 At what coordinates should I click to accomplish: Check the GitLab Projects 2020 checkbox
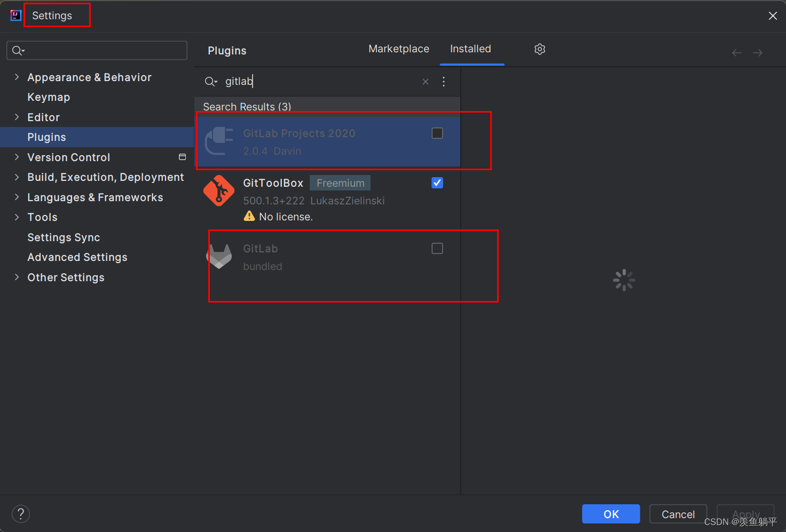pyautogui.click(x=437, y=133)
